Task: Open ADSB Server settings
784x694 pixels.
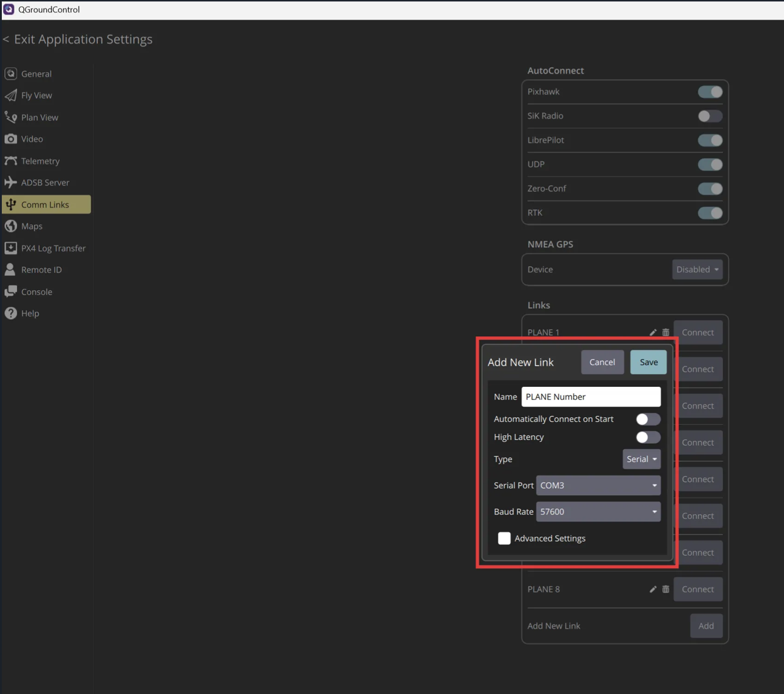Action: click(47, 183)
